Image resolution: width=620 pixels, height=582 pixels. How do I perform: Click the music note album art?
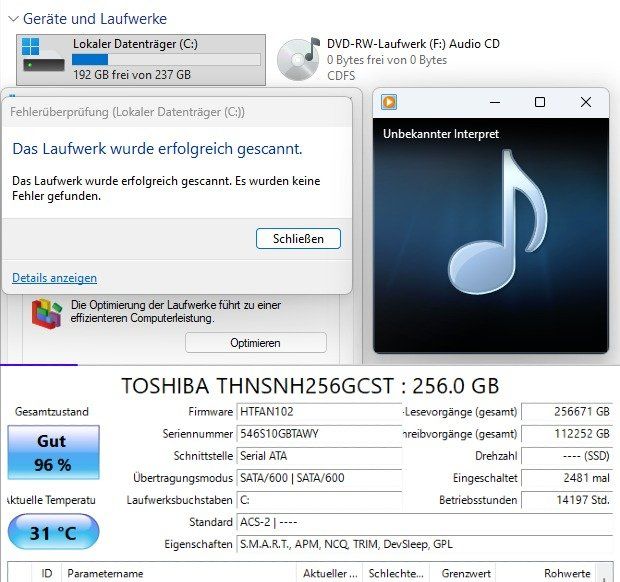click(498, 222)
